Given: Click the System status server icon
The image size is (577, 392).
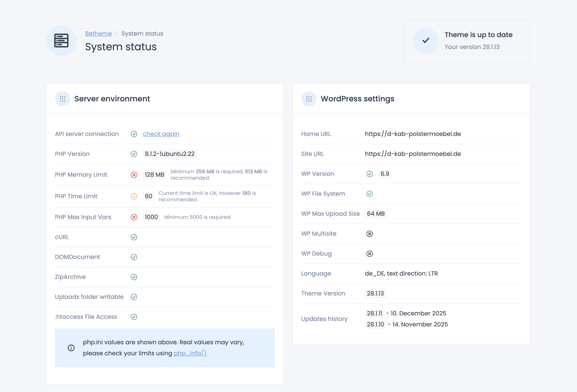Looking at the screenshot, I should coord(61,41).
